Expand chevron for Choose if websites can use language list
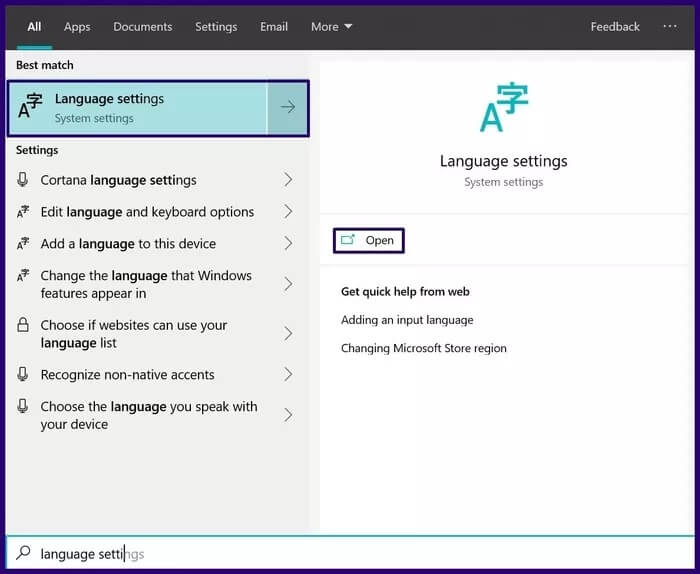700x574 pixels. tap(288, 333)
